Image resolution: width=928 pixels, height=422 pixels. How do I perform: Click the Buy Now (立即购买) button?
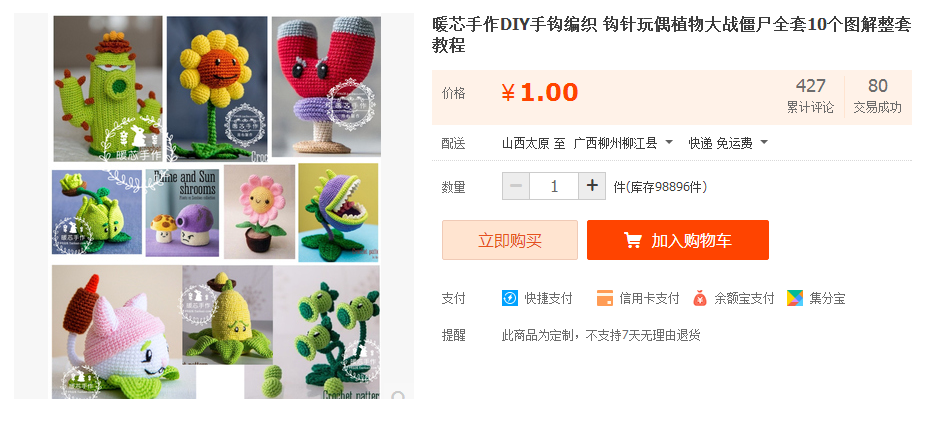[510, 240]
